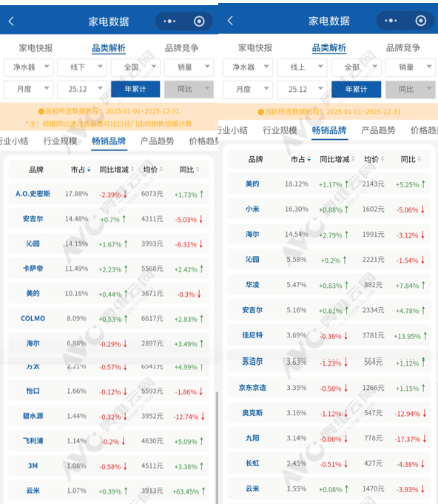Switch to 家电快报 tab in right panel
This screenshot has width=438, height=504.
(x=255, y=48)
